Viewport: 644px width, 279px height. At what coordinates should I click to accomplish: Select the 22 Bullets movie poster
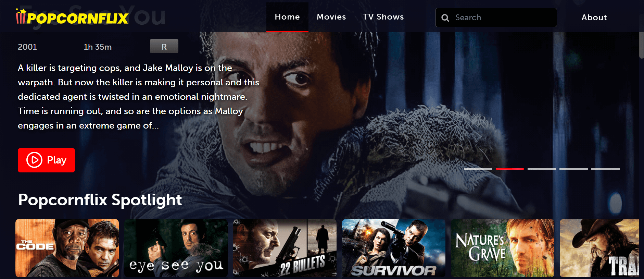(x=285, y=248)
